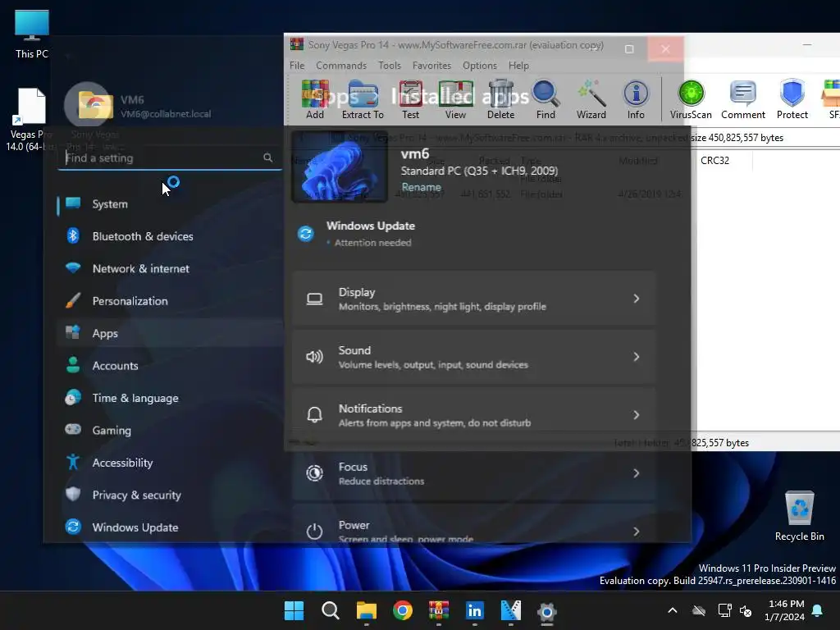
Task: Open Apps settings category
Action: (169, 333)
